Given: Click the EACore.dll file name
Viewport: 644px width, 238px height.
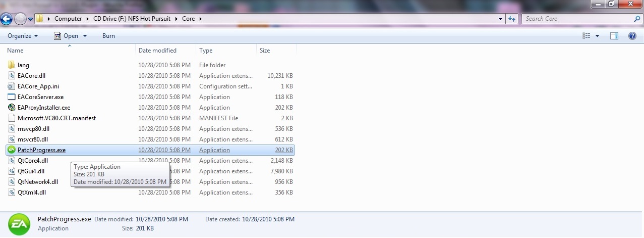Looking at the screenshot, I should pos(31,76).
